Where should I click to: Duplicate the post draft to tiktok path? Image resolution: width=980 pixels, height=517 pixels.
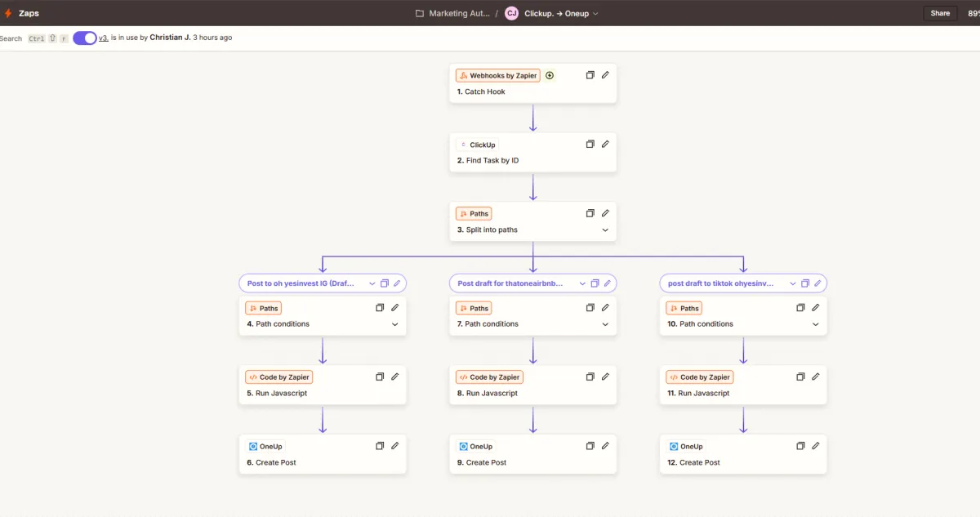pyautogui.click(x=805, y=283)
